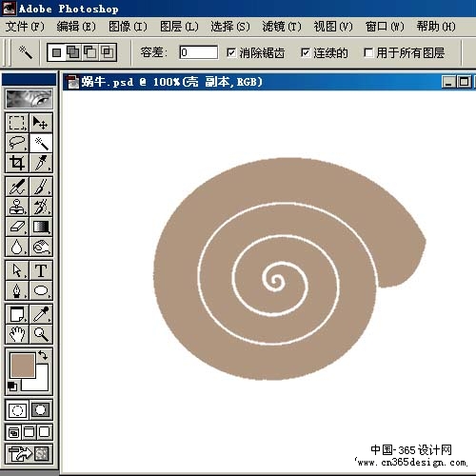Click the 容差 tolerance input field
This screenshot has width=476, height=476.
[x=199, y=52]
